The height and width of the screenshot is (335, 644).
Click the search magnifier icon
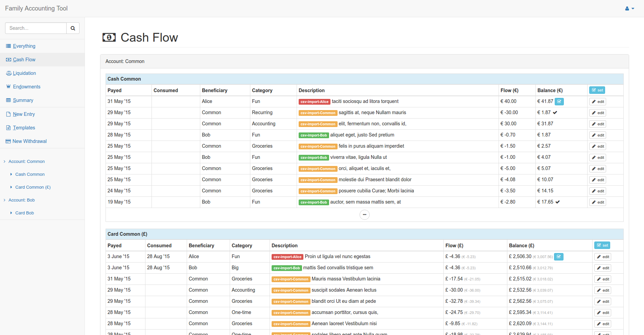(73, 28)
